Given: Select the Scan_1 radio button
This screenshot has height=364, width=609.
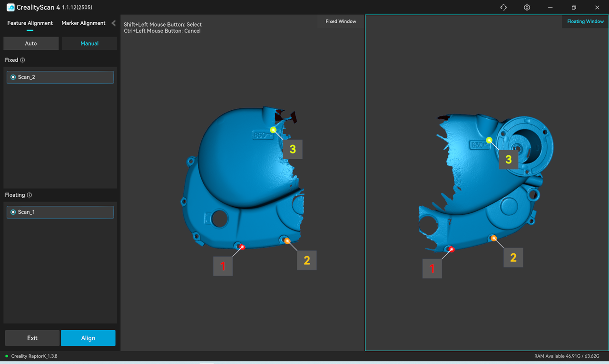Looking at the screenshot, I should [x=13, y=212].
